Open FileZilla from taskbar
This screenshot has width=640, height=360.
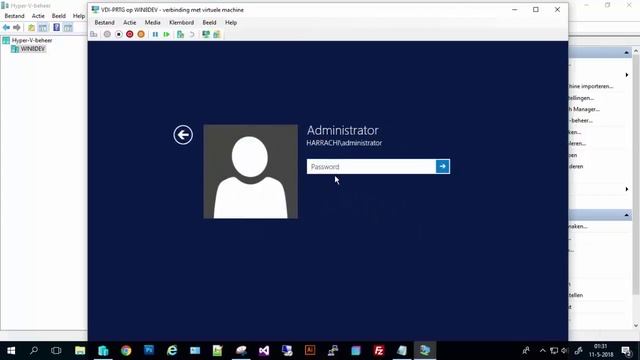379,351
